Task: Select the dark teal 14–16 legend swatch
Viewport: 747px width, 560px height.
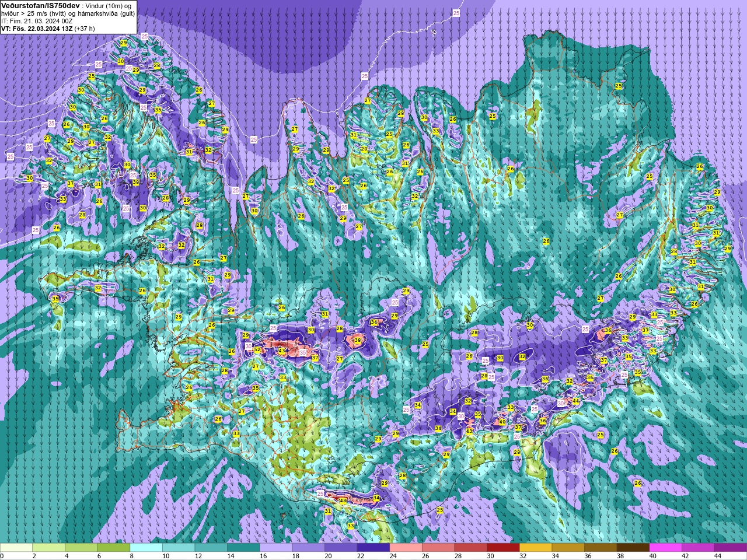Action: click(x=244, y=548)
